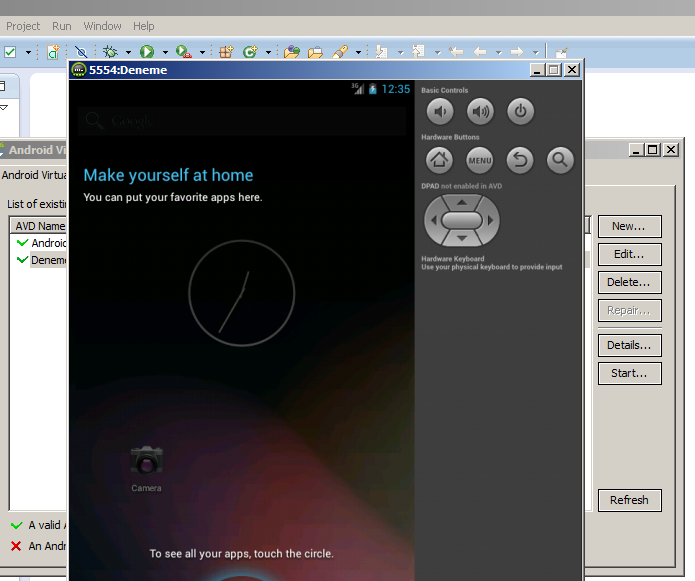Open the Forward navigation dropdown arrow
This screenshot has height=581, width=695.
[535, 52]
